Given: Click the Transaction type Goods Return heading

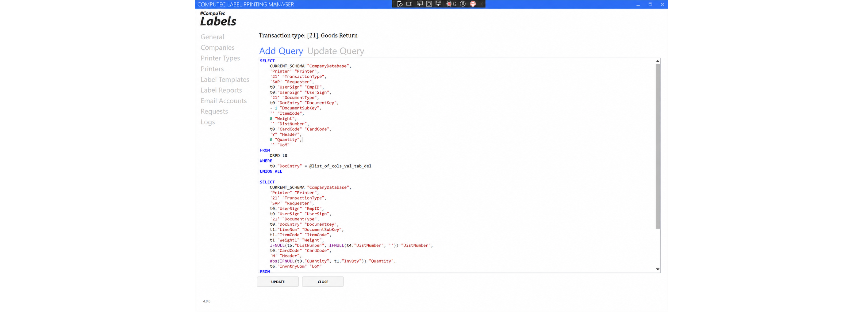Looking at the screenshot, I should point(308,35).
